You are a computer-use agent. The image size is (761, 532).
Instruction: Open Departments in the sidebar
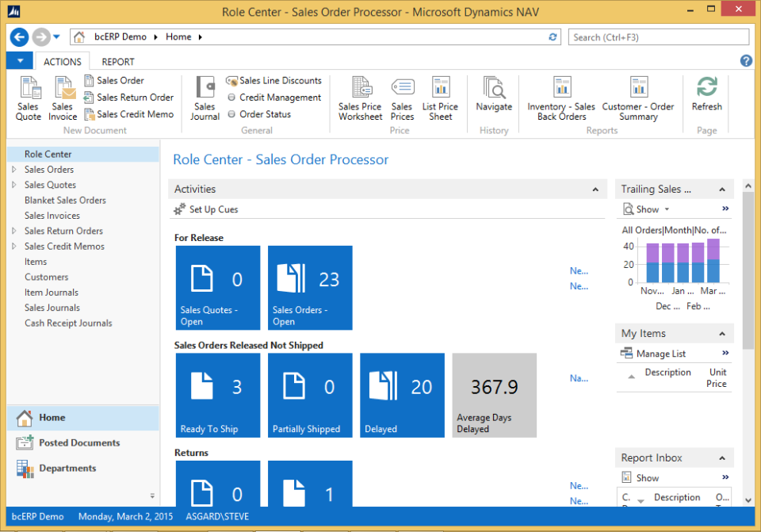(x=67, y=468)
